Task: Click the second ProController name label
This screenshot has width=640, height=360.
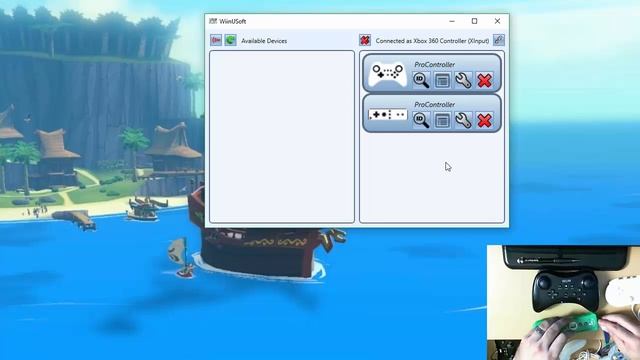Action: [x=434, y=104]
